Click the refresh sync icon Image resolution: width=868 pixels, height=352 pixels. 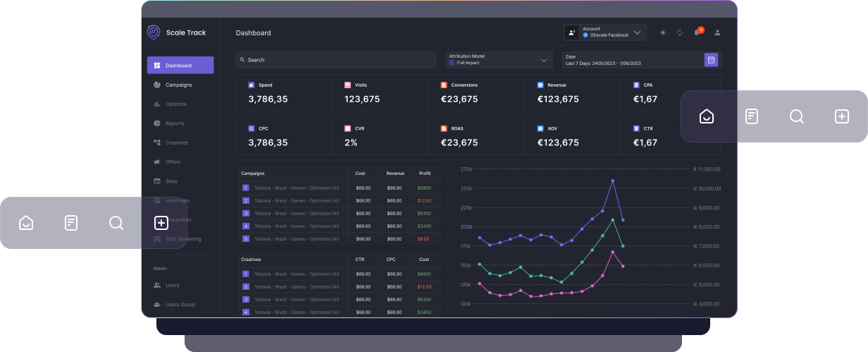680,32
